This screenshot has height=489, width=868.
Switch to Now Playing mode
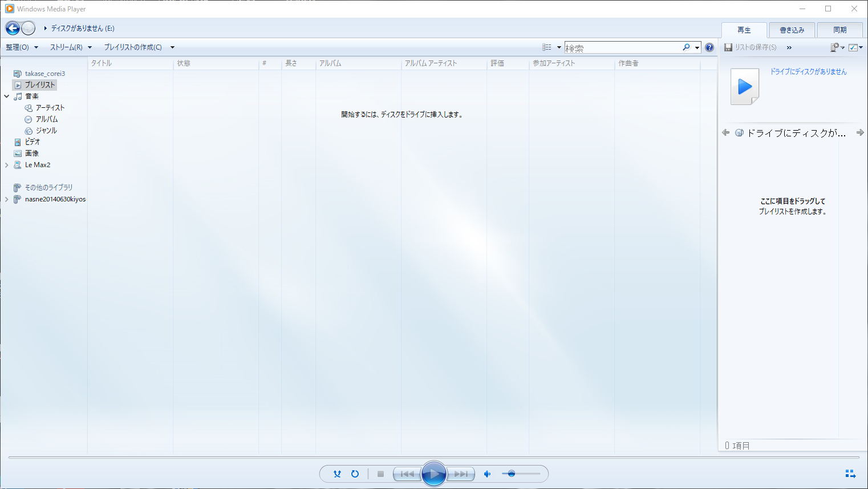(850, 474)
